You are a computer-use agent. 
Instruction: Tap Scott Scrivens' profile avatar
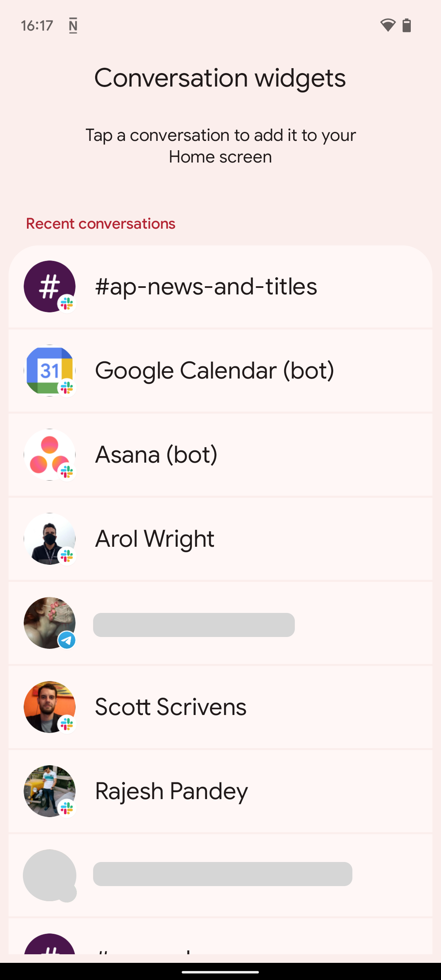click(x=49, y=707)
